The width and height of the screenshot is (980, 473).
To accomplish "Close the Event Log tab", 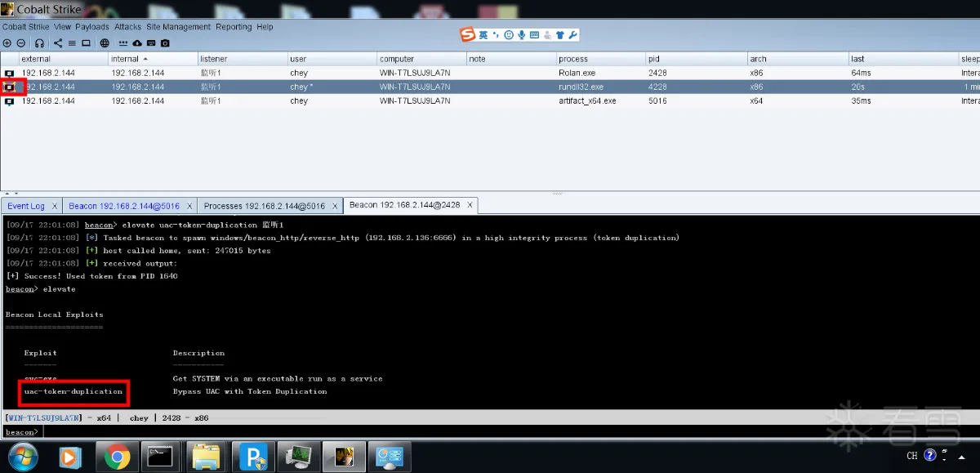I will 55,206.
